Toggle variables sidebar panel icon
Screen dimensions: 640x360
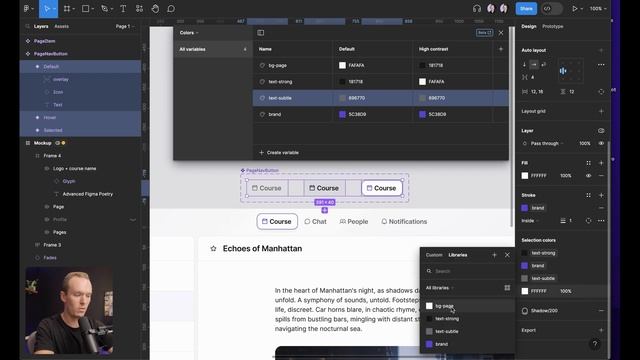260,33
